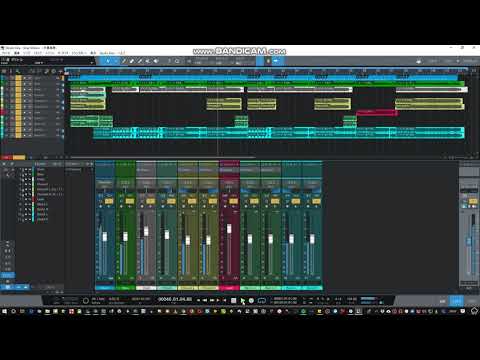
Task: Click the Record button in transport
Action: pyautogui.click(x=251, y=301)
